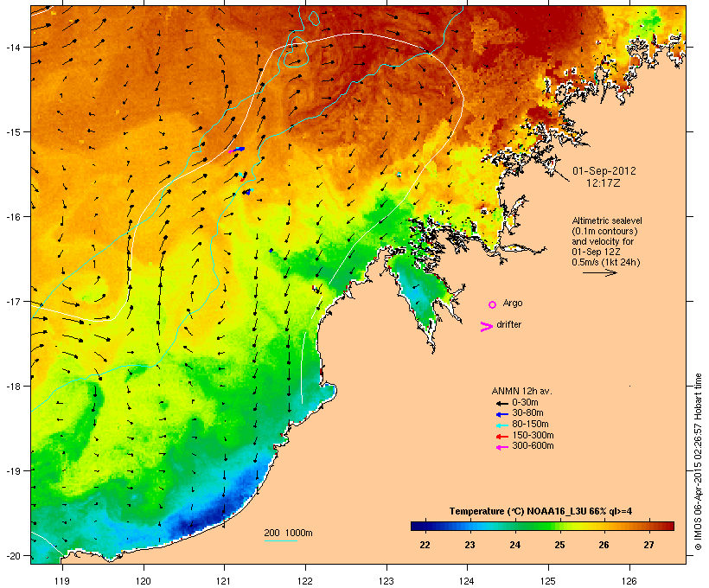Screen dimensions: 709x588
Task: Click the magenta Argo circle legend symbol
Action: (x=493, y=304)
